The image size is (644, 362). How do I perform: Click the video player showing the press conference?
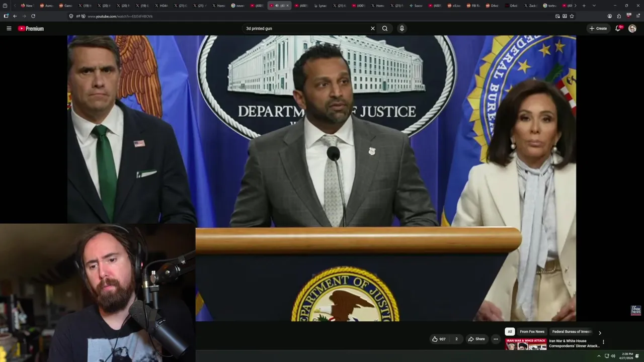click(x=322, y=178)
